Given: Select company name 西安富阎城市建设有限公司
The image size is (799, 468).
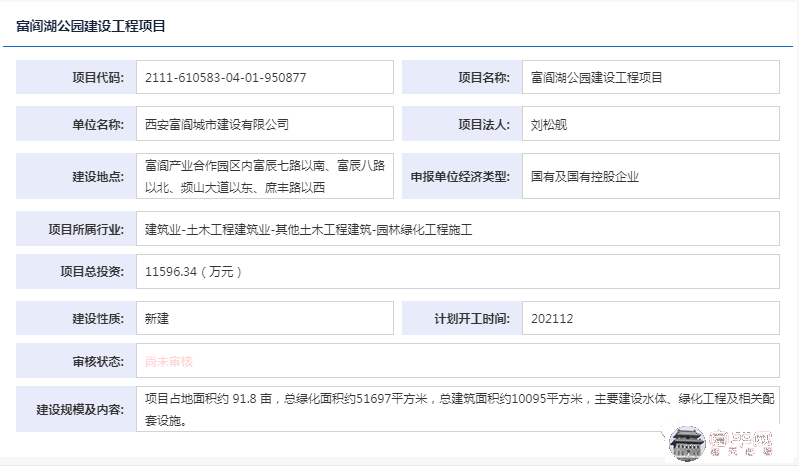Looking at the screenshot, I should click(x=217, y=124).
